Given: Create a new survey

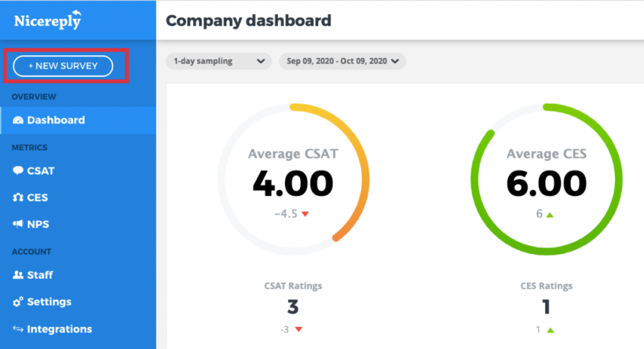Looking at the screenshot, I should [63, 65].
